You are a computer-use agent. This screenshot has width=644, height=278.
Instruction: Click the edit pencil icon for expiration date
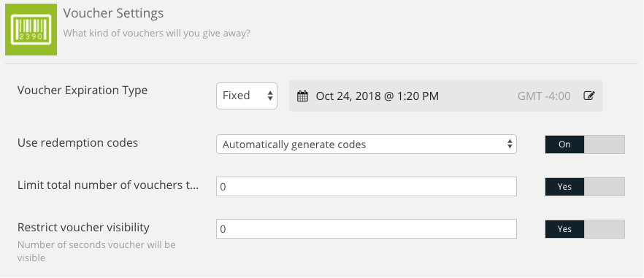click(589, 96)
